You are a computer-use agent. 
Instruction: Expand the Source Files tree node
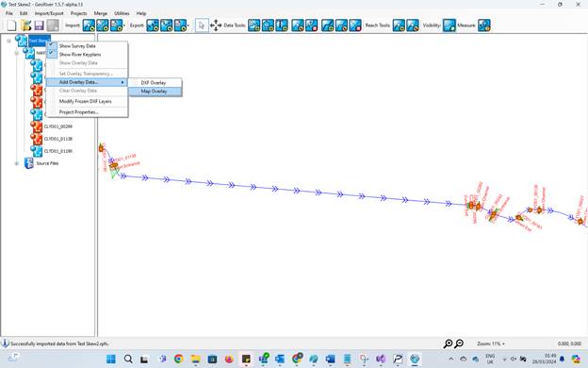[x=17, y=163]
